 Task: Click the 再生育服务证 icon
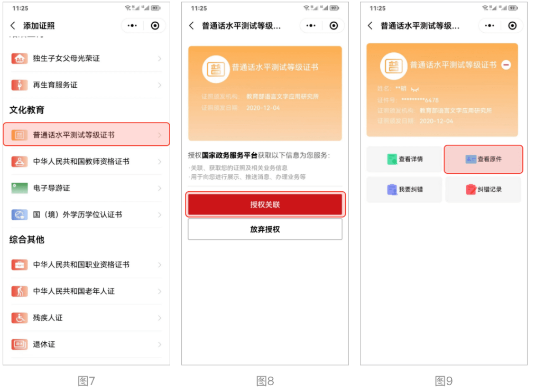pyautogui.click(x=20, y=85)
